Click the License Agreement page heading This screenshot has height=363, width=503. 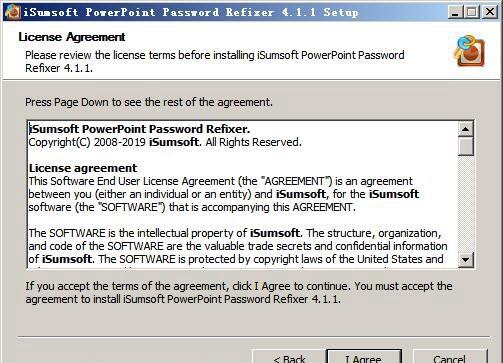pos(72,37)
